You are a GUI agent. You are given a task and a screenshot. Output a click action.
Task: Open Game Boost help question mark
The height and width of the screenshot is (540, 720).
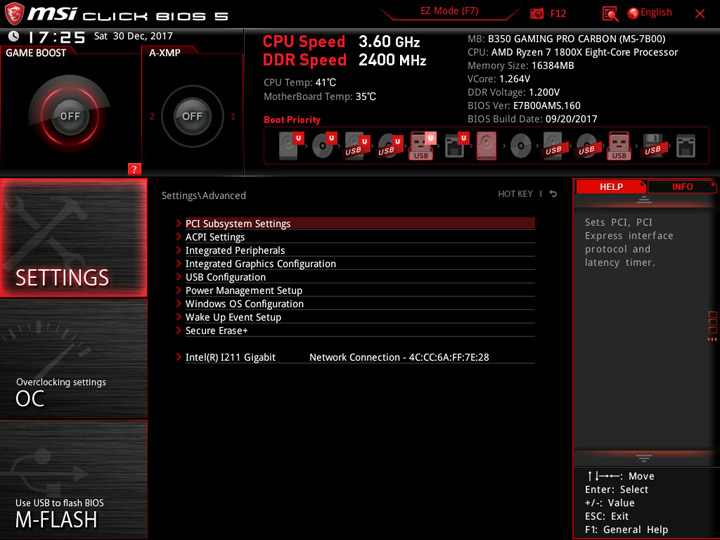134,169
